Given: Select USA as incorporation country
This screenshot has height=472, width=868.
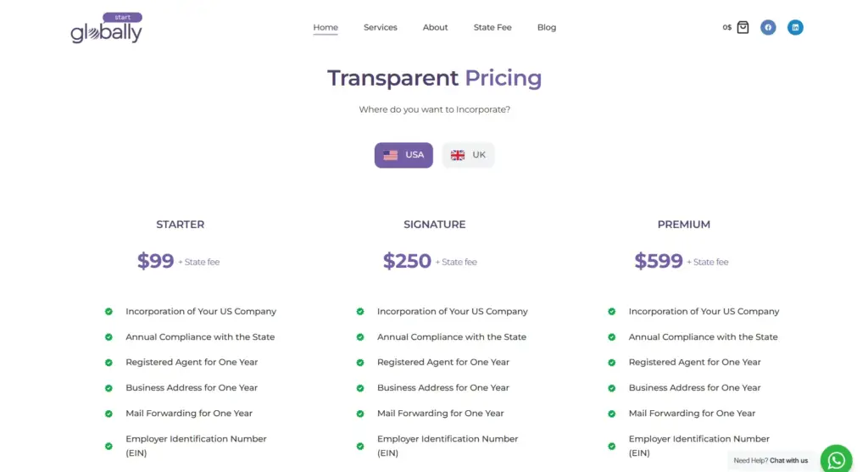Looking at the screenshot, I should (403, 155).
